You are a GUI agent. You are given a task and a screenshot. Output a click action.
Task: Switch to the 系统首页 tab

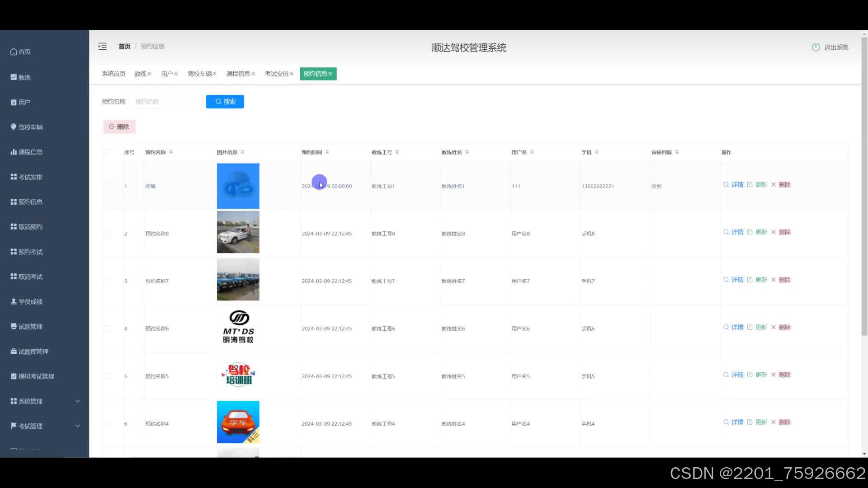pos(113,74)
